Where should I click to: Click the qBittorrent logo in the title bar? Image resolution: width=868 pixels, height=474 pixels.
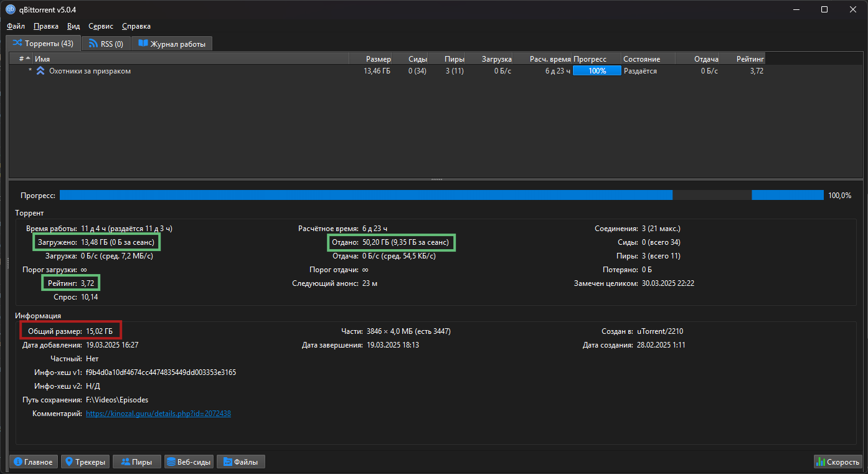point(11,10)
